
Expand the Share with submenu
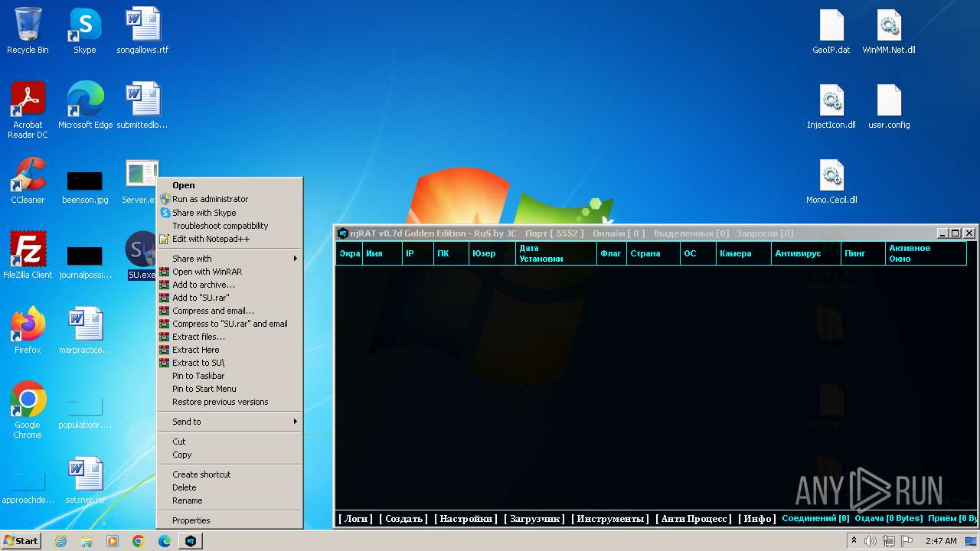point(230,259)
